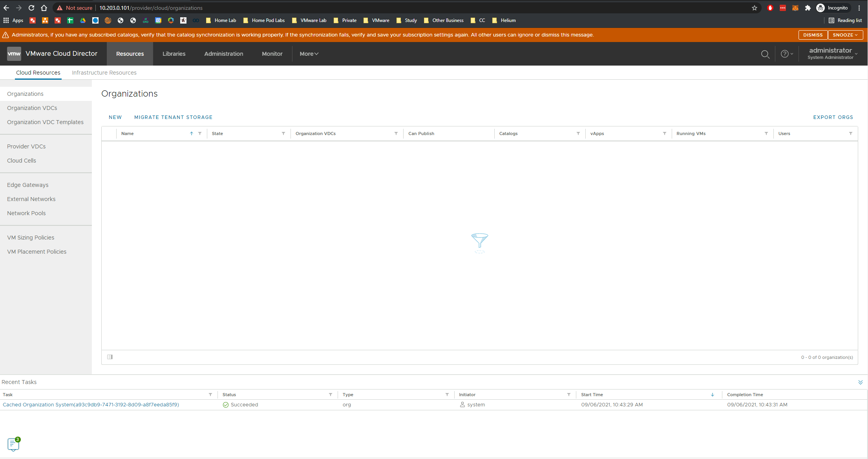Image resolution: width=868 pixels, height=459 pixels.
Task: Open the SNOOZE dropdown button
Action: pos(845,35)
